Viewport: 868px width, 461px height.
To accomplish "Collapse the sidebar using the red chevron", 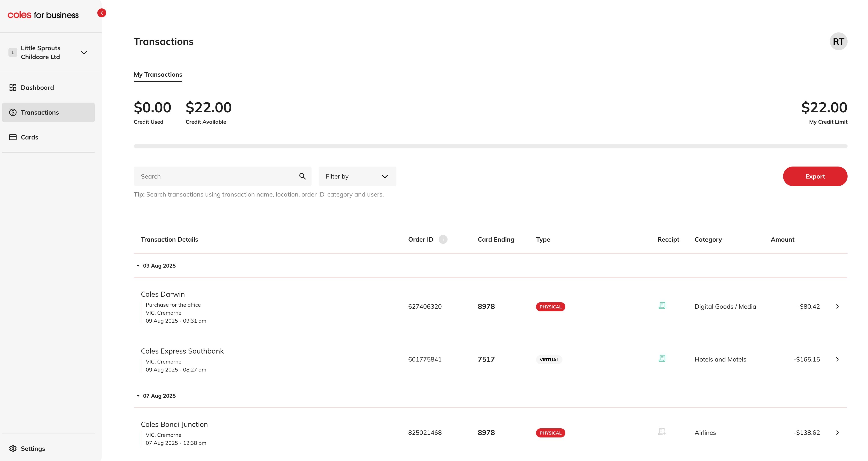I will coord(101,13).
